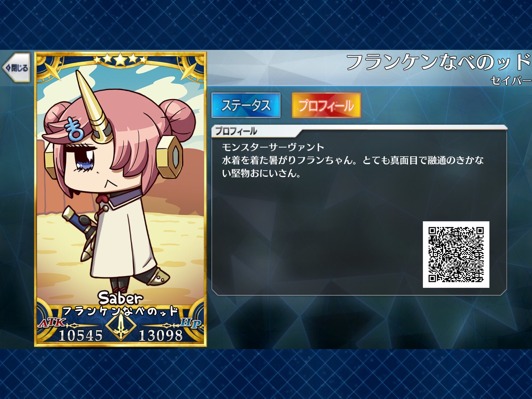Click the profile description text
This screenshot has height=399, width=532.
point(353,160)
